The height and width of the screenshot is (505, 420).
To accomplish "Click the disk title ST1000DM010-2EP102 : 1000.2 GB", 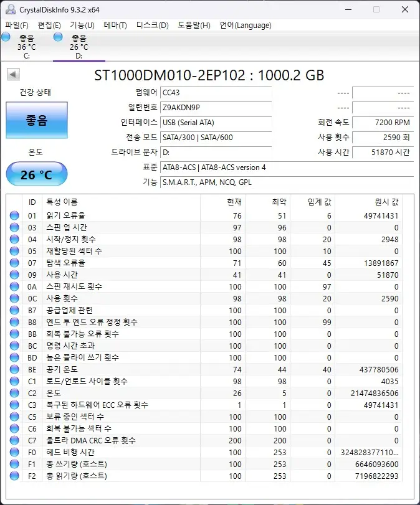I will (x=209, y=75).
